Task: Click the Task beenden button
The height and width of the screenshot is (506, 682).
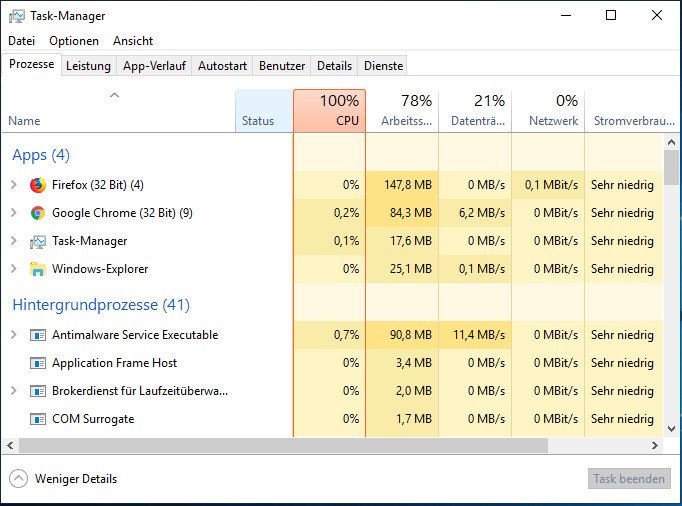Action: [x=629, y=479]
